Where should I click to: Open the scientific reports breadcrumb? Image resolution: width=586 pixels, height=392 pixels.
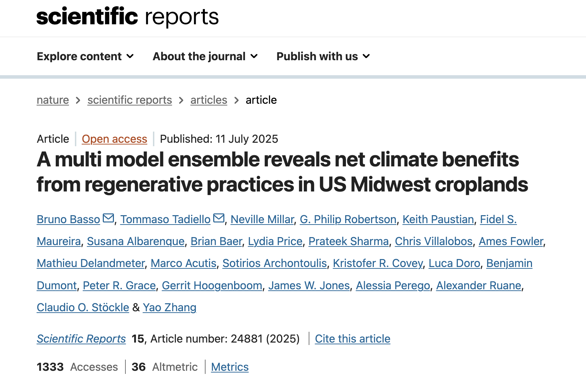(130, 100)
